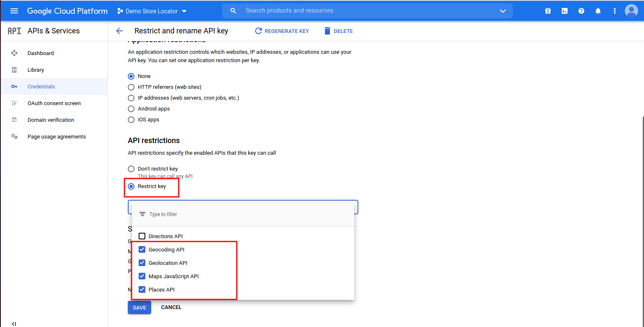Go back using the left arrow

(119, 31)
